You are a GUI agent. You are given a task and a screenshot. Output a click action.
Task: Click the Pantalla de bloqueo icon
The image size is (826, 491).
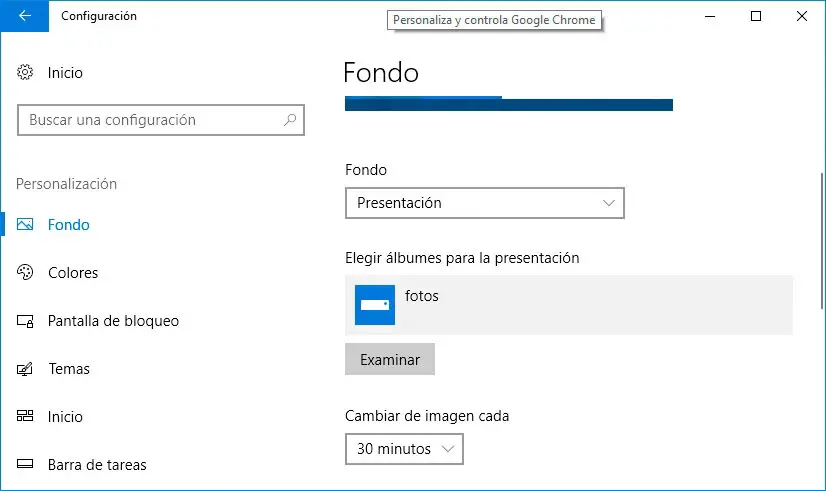26,321
